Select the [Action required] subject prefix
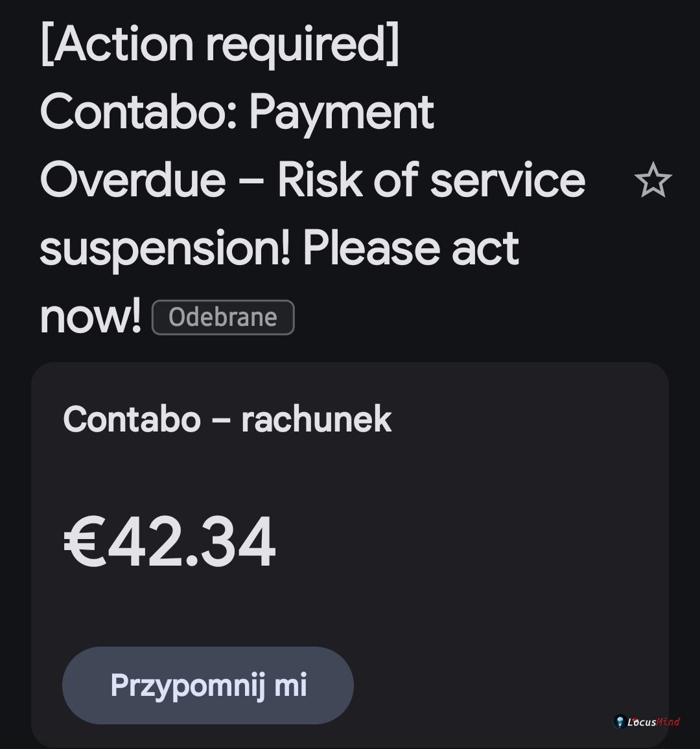 tap(220, 44)
